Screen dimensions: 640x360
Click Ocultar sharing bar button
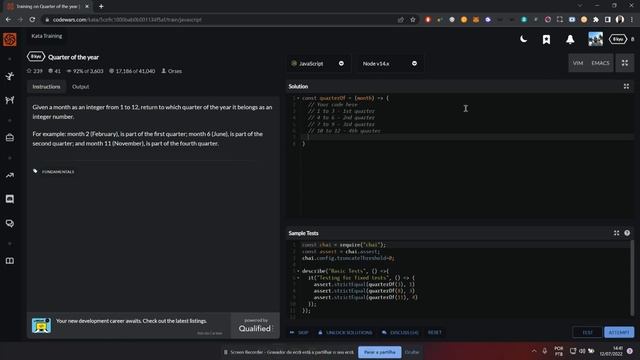pos(412,352)
